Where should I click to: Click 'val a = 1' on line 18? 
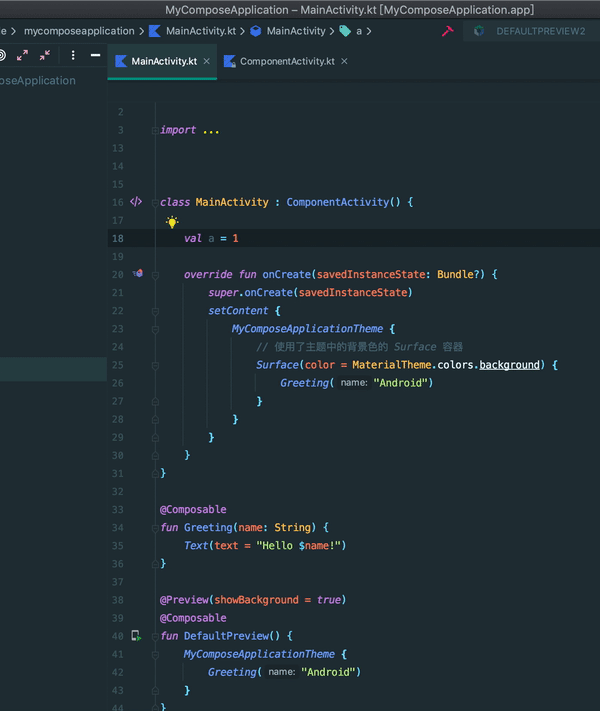tap(211, 239)
